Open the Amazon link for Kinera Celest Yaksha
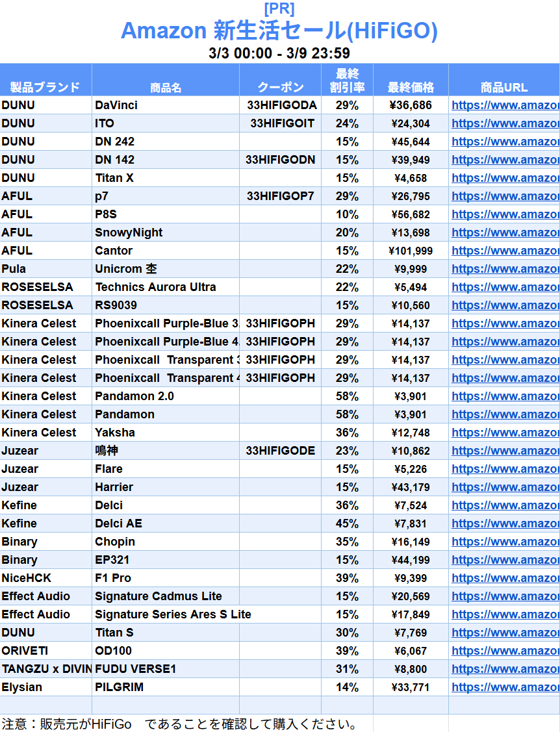Screen dimensions: 560x732 [505, 433]
